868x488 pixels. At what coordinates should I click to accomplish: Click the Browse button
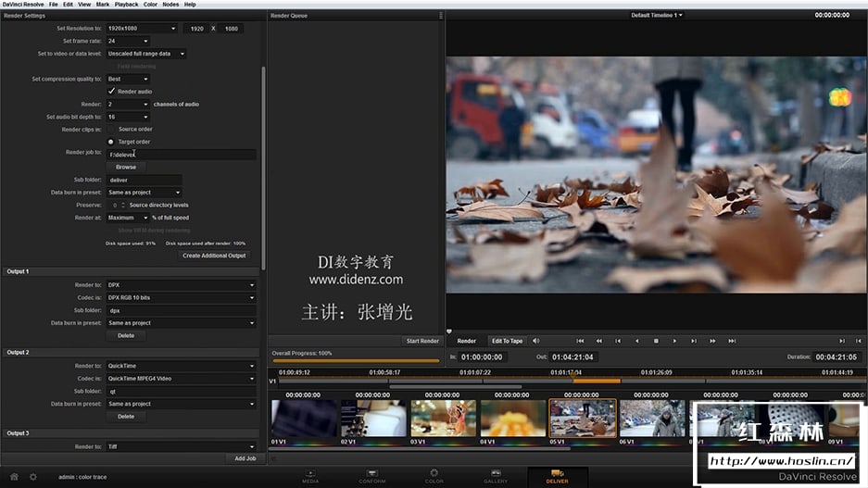tap(126, 167)
